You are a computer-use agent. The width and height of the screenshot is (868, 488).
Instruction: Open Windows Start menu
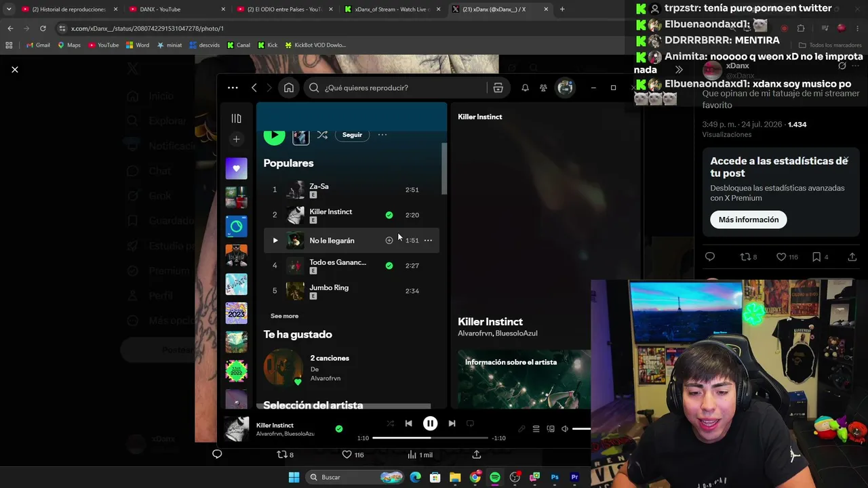click(x=294, y=477)
